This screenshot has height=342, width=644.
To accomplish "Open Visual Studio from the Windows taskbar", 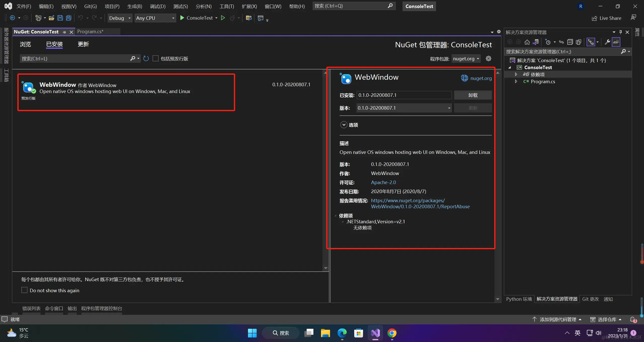I will (375, 333).
